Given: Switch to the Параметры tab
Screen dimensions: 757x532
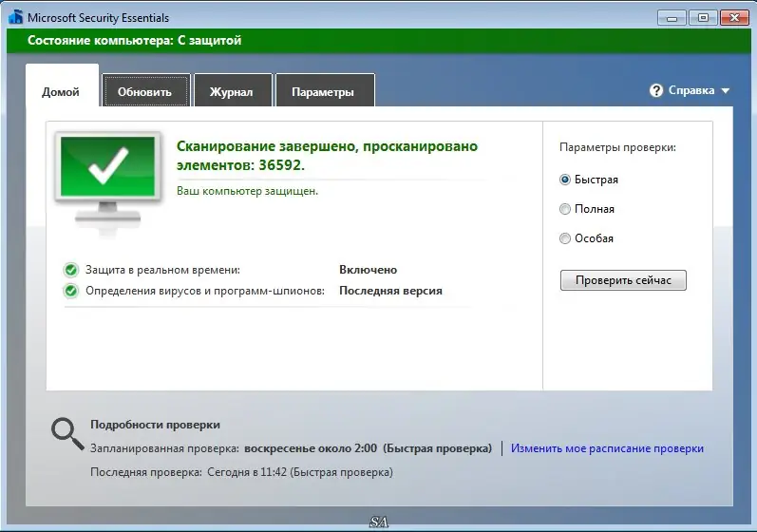Looking at the screenshot, I should tap(325, 91).
